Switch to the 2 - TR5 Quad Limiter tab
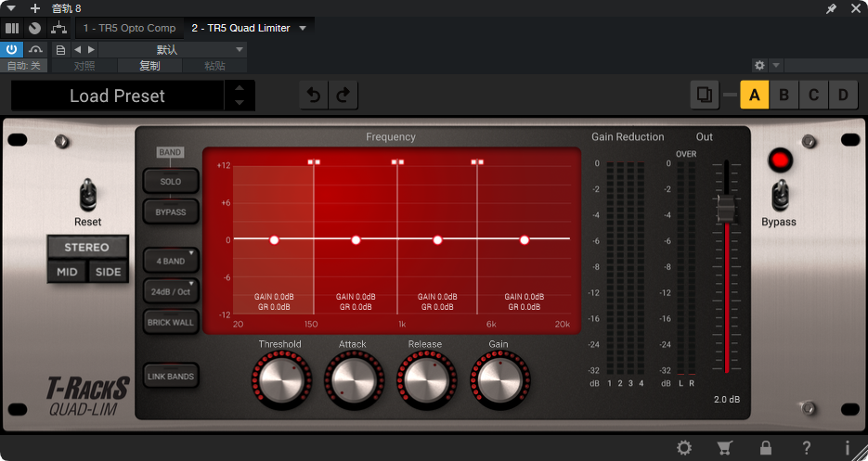Image resolution: width=868 pixels, height=461 pixels. 240,28
